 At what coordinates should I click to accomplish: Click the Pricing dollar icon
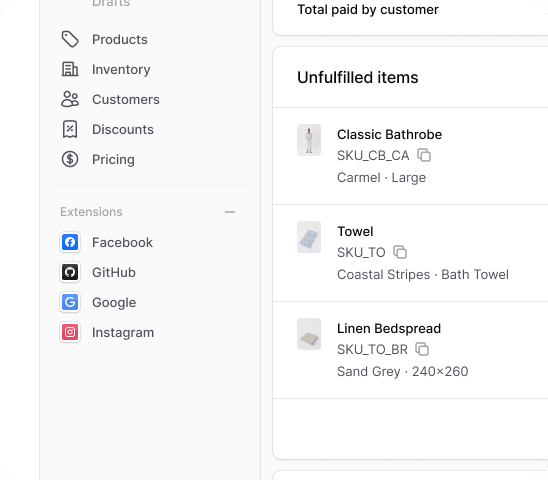tap(70, 159)
